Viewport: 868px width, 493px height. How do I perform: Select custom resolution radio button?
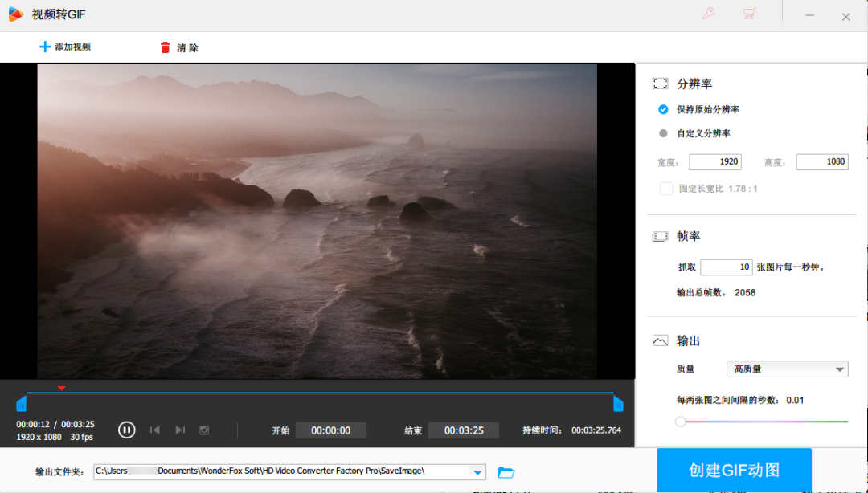pyautogui.click(x=663, y=133)
